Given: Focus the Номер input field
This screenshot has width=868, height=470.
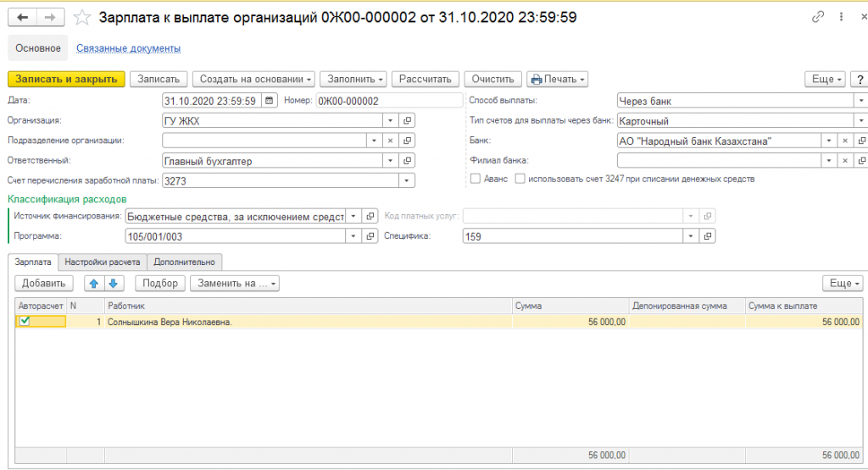Looking at the screenshot, I should point(389,101).
